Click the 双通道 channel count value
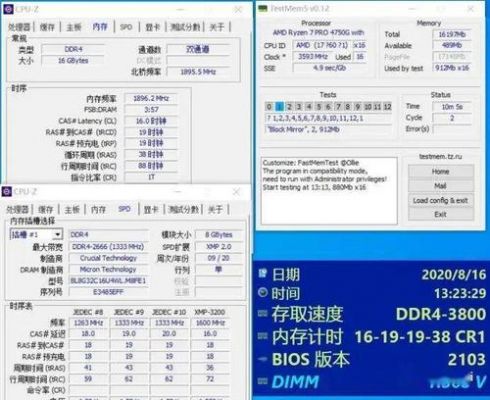The width and height of the screenshot is (490, 400). point(198,50)
